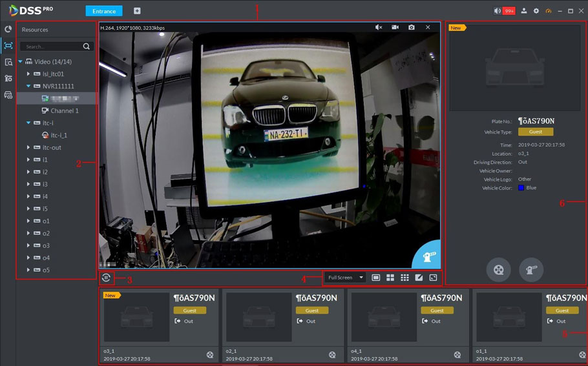Image resolution: width=588 pixels, height=366 pixels.
Task: Switch to four-window grid layout
Action: [x=390, y=278]
